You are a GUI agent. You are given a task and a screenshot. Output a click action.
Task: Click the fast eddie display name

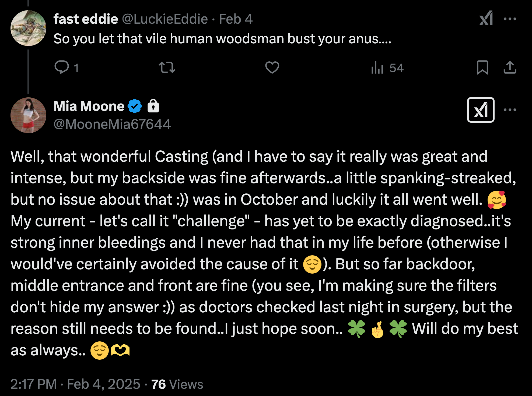(86, 19)
